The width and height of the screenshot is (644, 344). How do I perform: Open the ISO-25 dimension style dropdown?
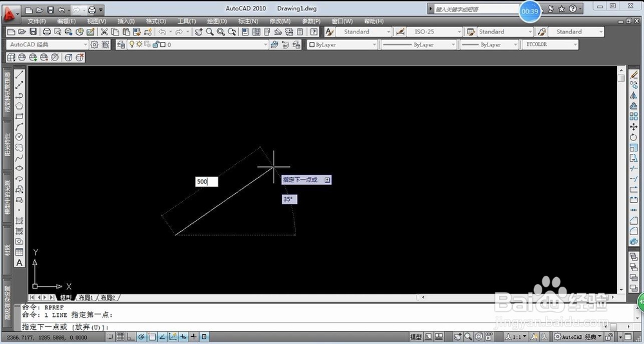pyautogui.click(x=435, y=32)
